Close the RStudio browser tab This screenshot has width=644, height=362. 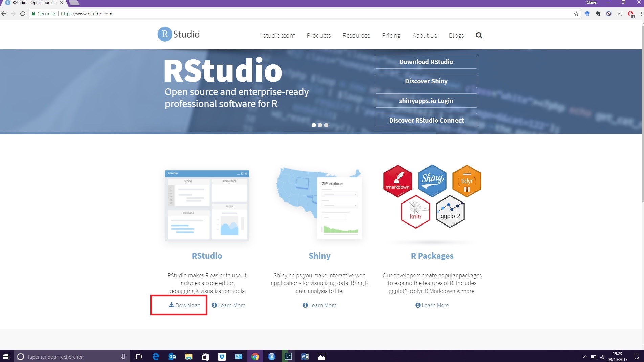tap(62, 3)
